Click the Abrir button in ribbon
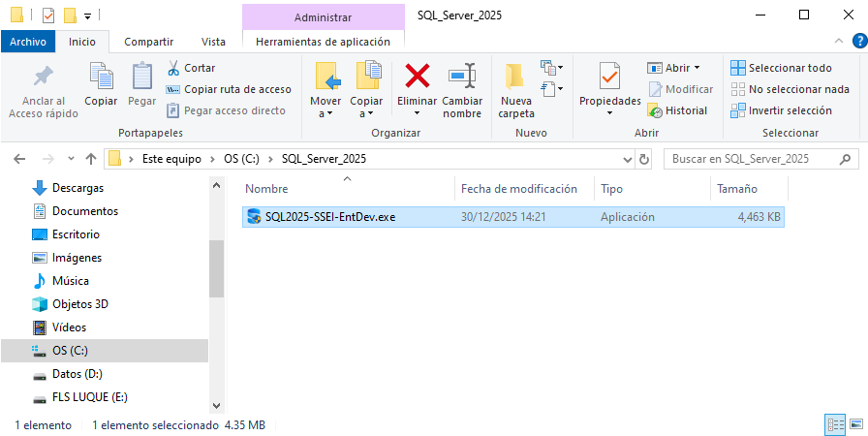 (668, 68)
